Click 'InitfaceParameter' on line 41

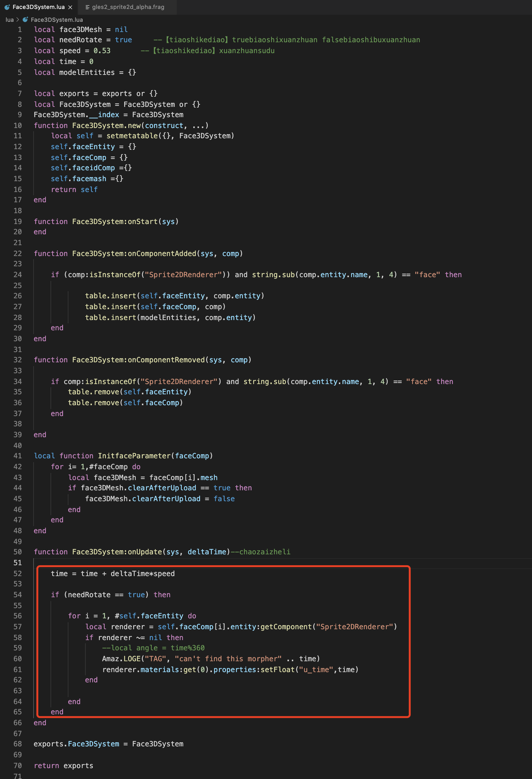click(x=134, y=456)
